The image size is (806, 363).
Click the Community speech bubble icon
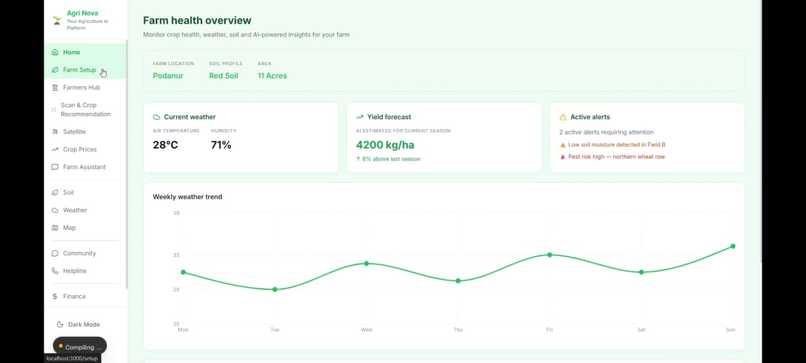54,253
